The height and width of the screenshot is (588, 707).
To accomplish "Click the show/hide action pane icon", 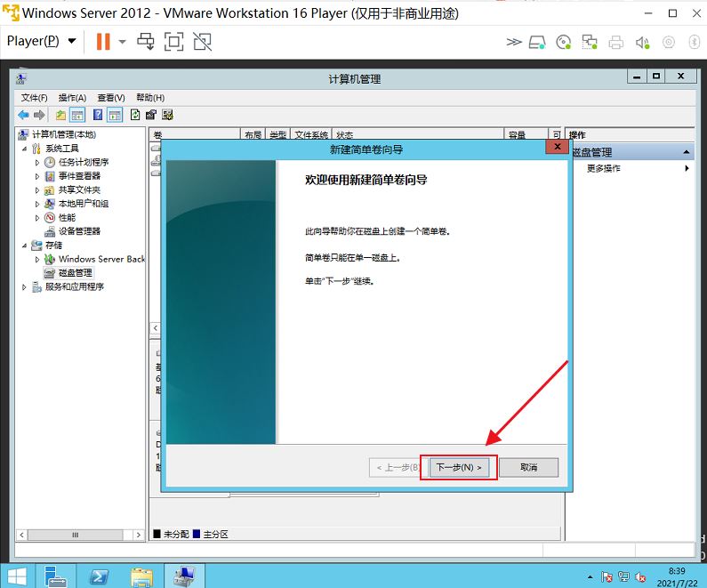I will [x=115, y=115].
